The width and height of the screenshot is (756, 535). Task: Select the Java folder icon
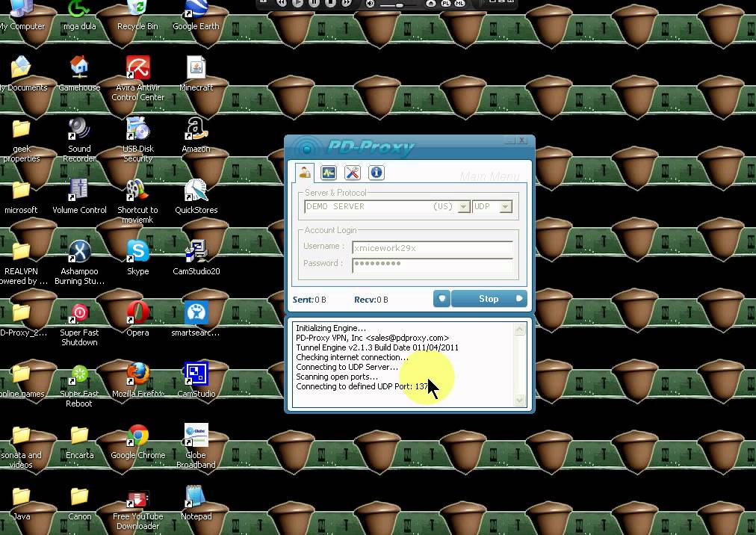tap(21, 503)
